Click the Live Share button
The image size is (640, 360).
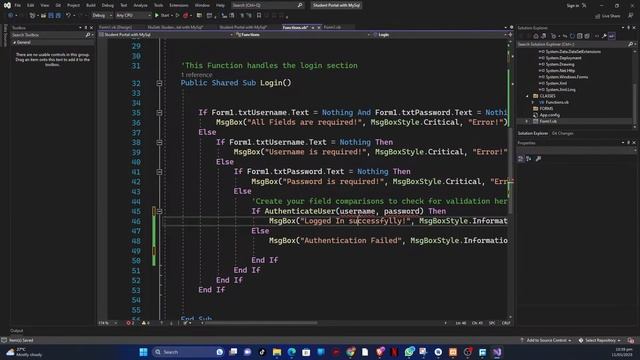[x=608, y=16]
